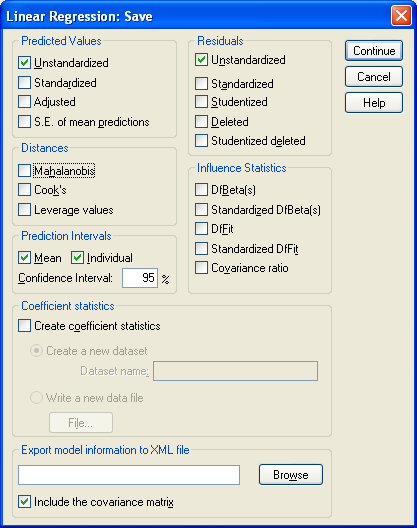Viewport: 417px width, 528px height.
Task: Enable Standardized predicted values checkbox
Action: (25, 82)
